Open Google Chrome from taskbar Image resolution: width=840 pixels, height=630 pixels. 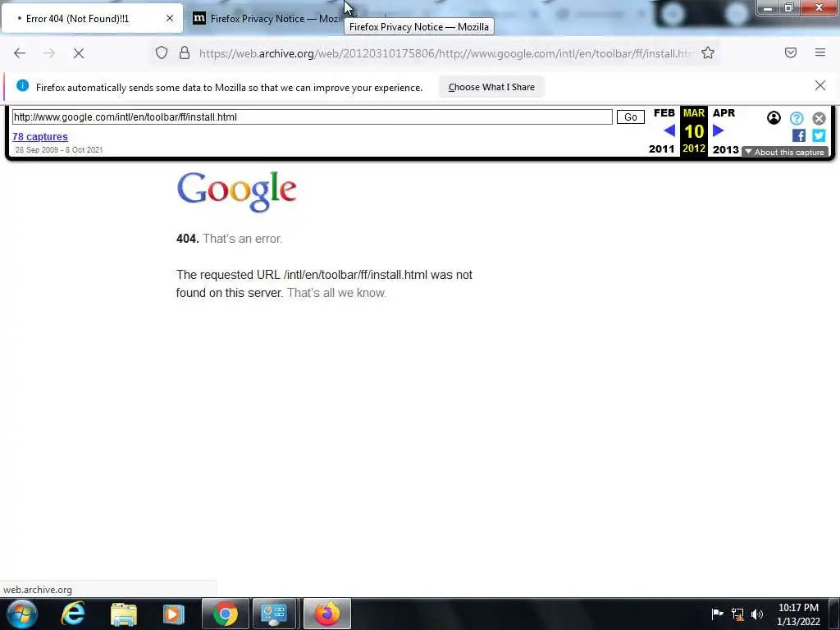coord(225,614)
